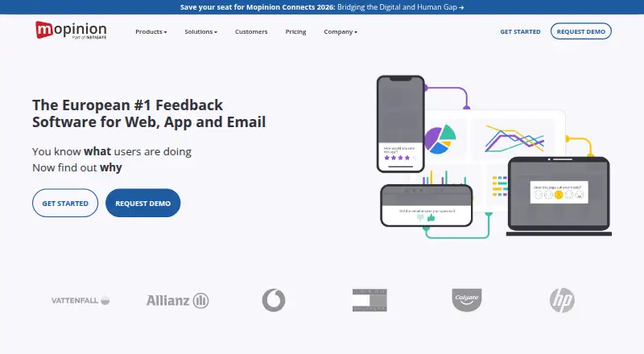Click the hero headline about European Feedback Software
The width and height of the screenshot is (644, 354).
(149, 113)
